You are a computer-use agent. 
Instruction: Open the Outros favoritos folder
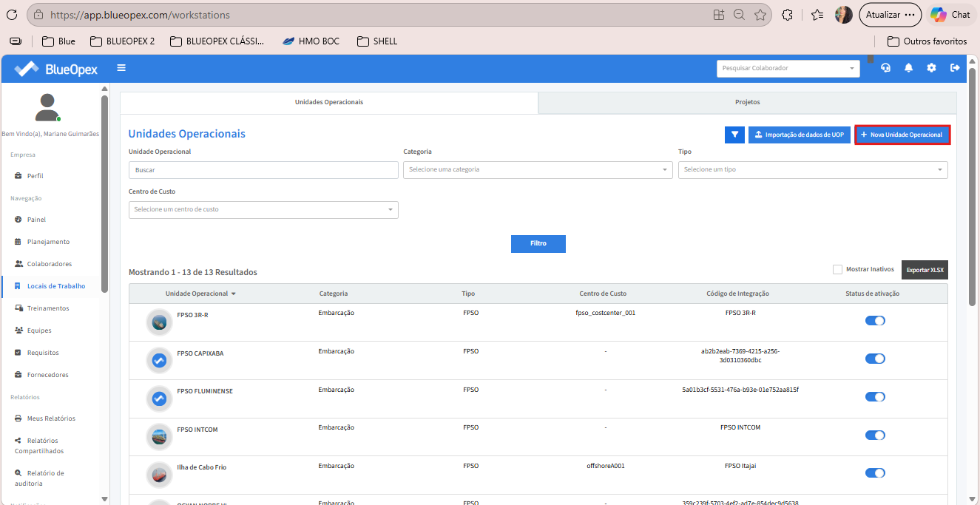pos(927,41)
